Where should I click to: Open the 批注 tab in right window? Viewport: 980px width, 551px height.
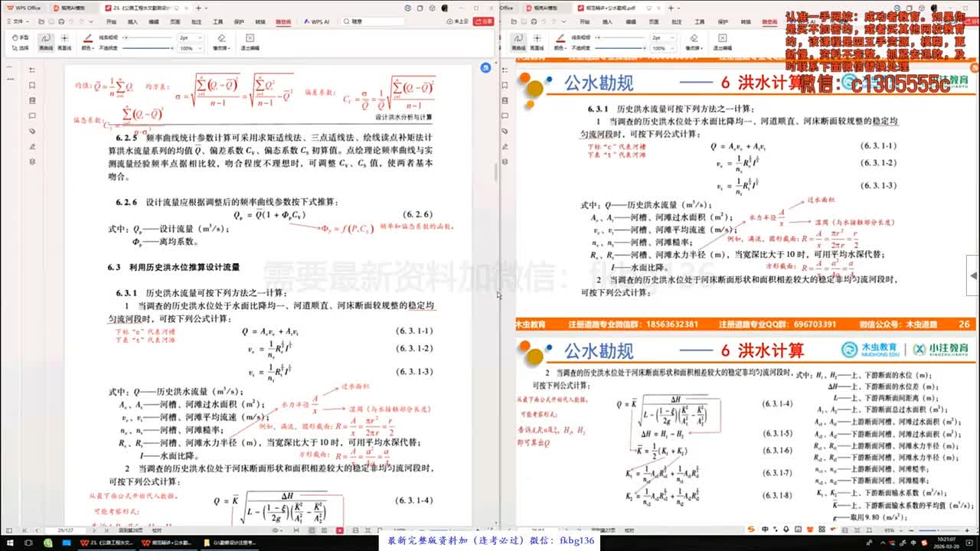676,21
